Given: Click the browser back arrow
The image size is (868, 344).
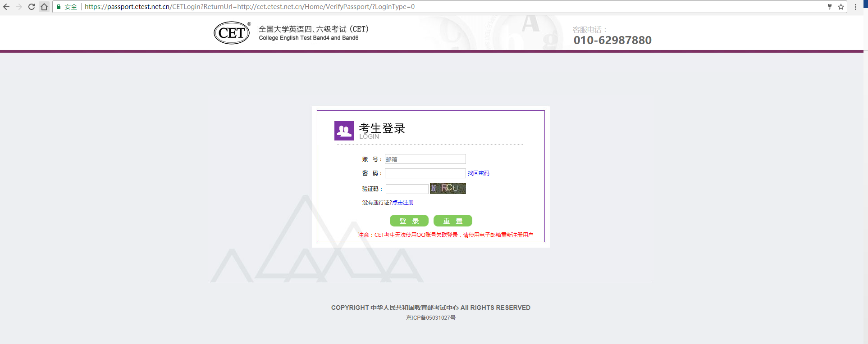Looking at the screenshot, I should pos(6,7).
